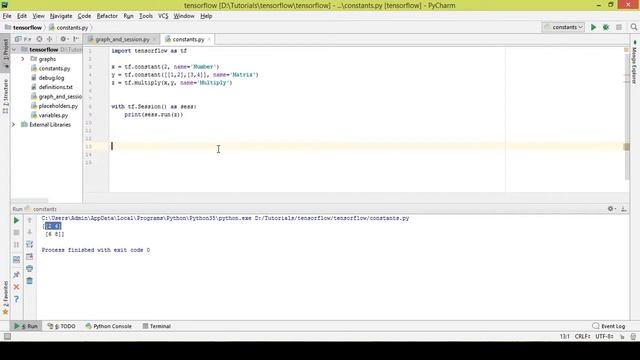This screenshot has width=640, height=360.
Task: Click the Collapse All icon in Project panel
Action: coord(50,39)
